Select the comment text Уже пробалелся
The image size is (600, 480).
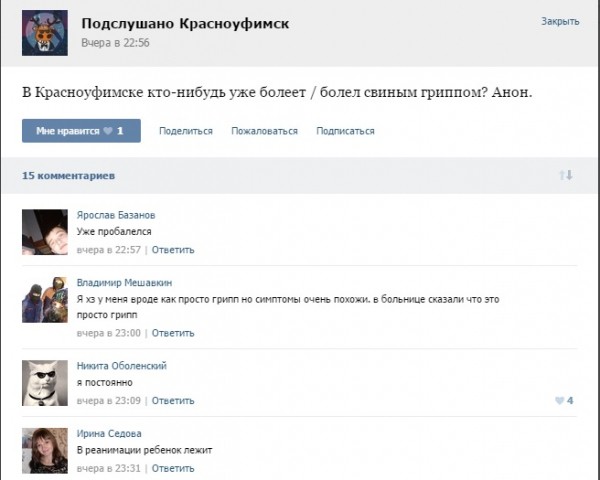point(114,232)
